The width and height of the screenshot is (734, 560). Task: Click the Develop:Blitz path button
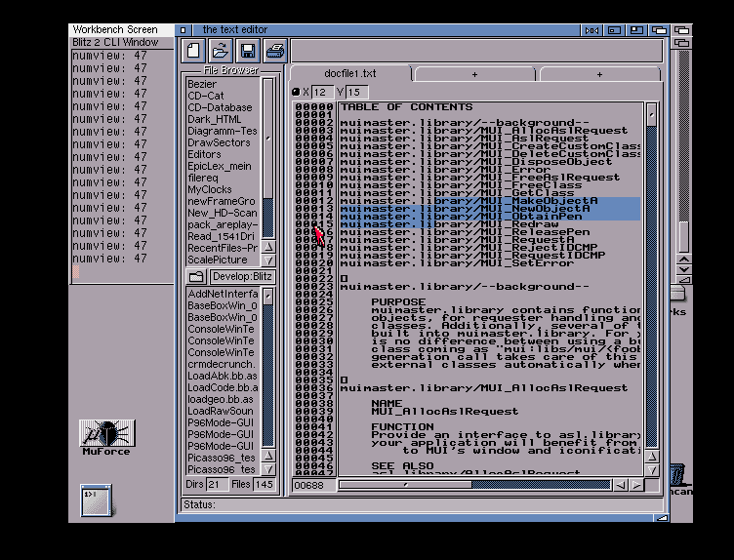pos(241,277)
